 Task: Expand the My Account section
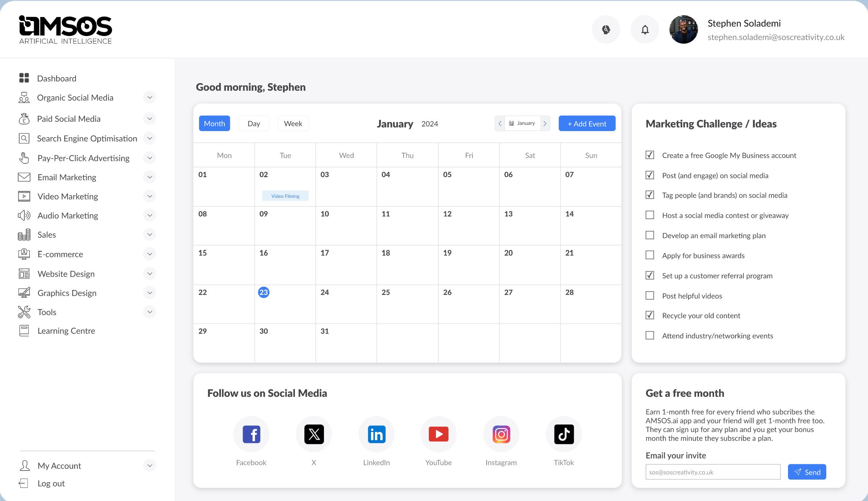click(x=149, y=465)
